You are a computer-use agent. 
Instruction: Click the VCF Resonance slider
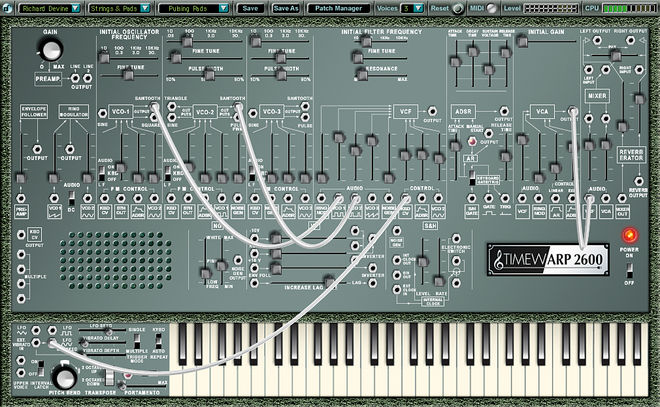point(381,75)
